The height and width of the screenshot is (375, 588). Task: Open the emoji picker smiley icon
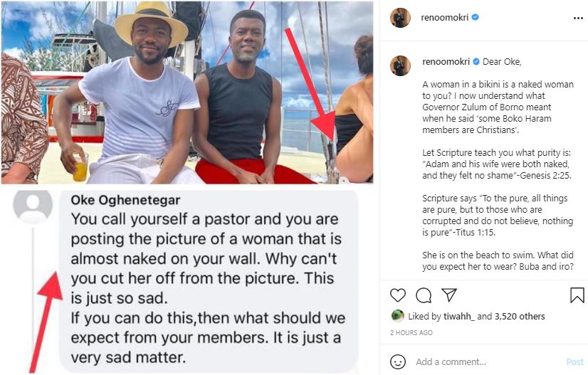click(399, 361)
